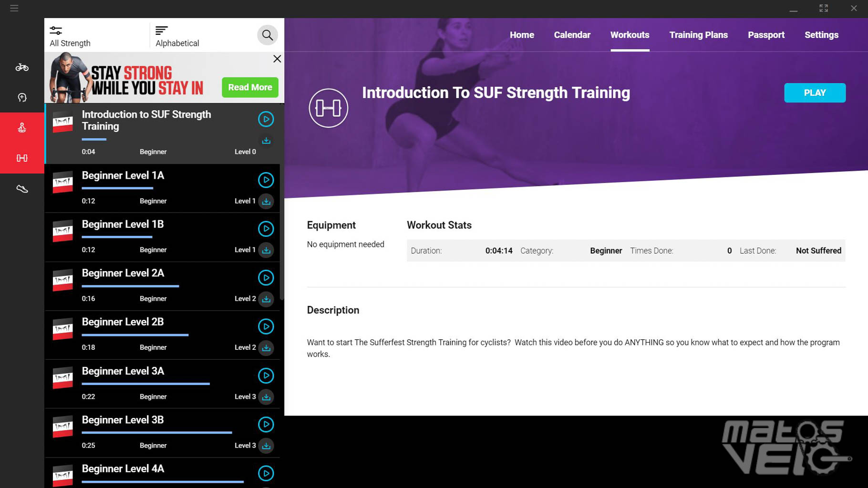This screenshot has height=488, width=868.
Task: Select the cycling workouts sidebar icon
Action: pyautogui.click(x=22, y=67)
